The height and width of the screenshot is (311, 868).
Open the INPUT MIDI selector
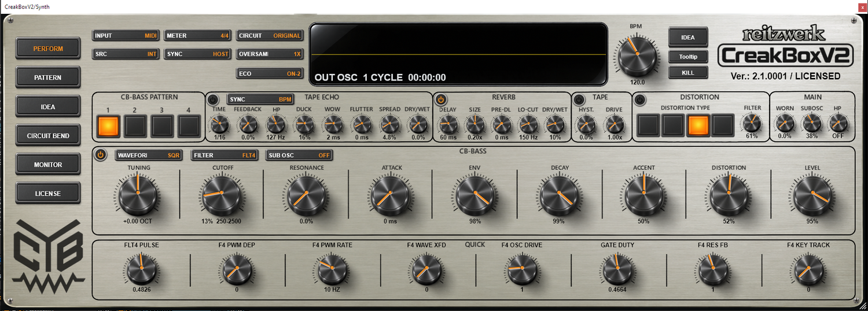126,35
